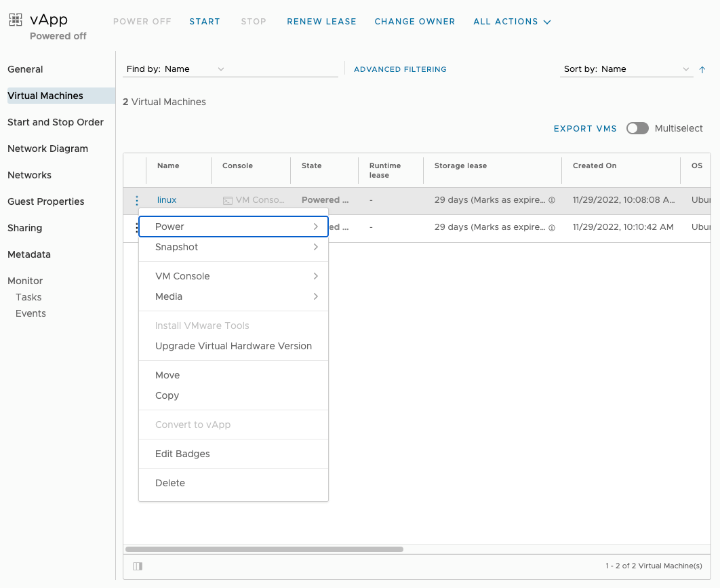Expand the All Actions dropdown
Image resolution: width=720 pixels, height=588 pixels.
(x=512, y=22)
